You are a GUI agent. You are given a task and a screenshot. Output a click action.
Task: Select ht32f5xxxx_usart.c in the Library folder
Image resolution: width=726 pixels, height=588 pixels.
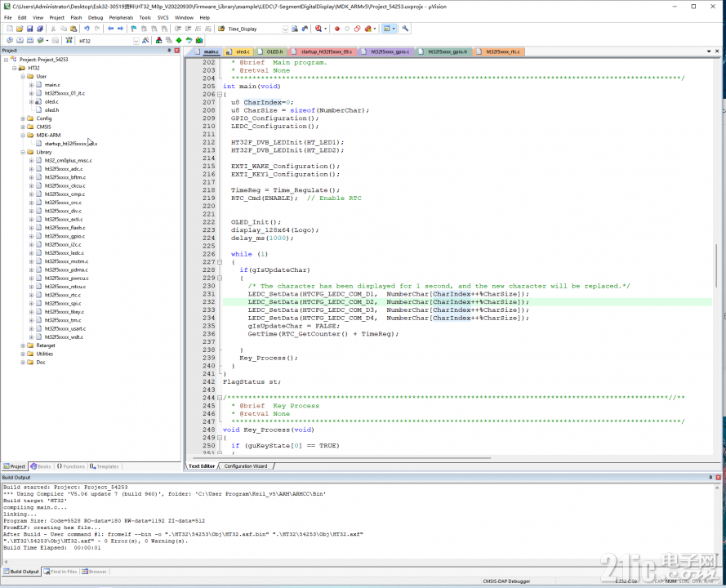click(65, 329)
